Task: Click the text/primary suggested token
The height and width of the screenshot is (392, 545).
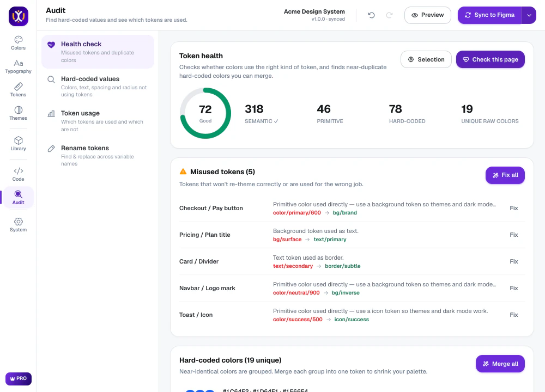Action: (x=330, y=240)
